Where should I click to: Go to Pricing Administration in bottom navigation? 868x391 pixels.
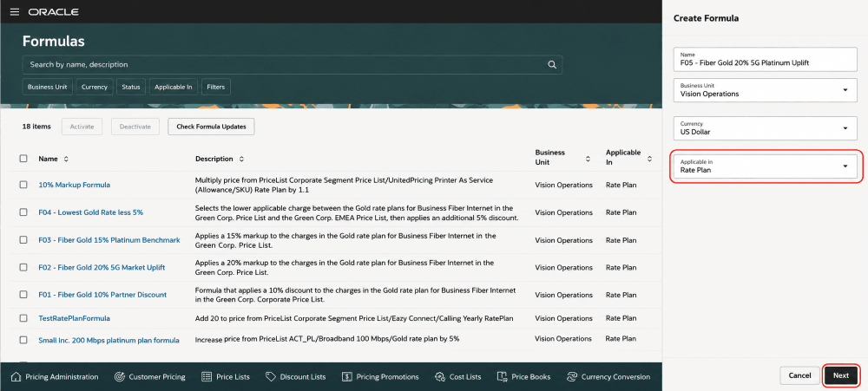54,376
